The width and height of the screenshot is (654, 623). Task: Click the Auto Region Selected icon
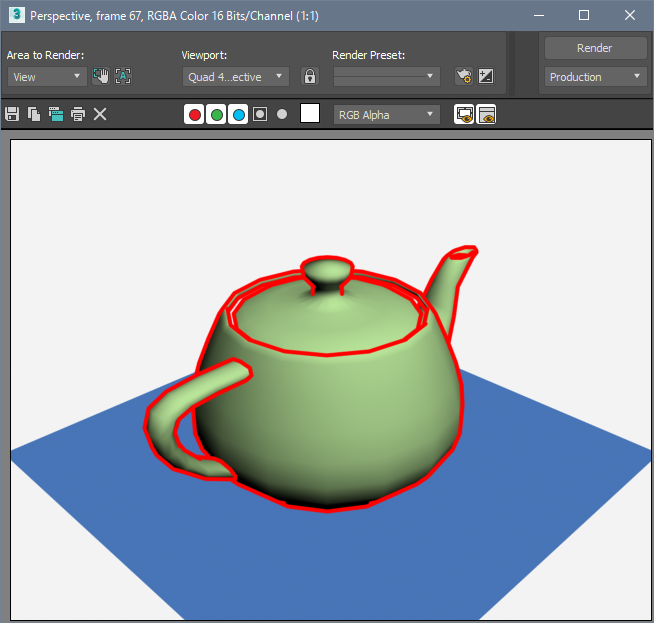[x=123, y=76]
